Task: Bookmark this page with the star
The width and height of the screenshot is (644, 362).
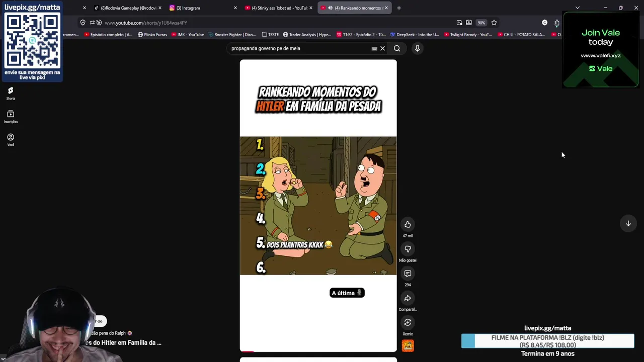Action: coord(494,23)
